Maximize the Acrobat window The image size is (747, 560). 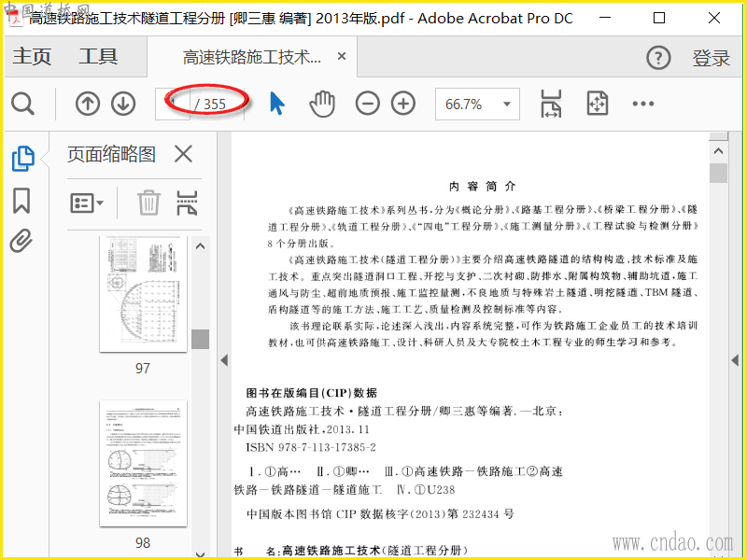pos(659,18)
